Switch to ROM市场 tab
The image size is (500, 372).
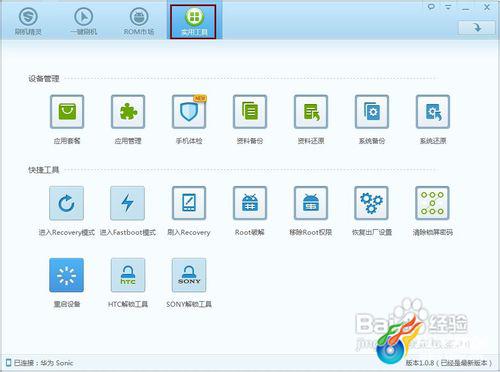[x=139, y=21]
